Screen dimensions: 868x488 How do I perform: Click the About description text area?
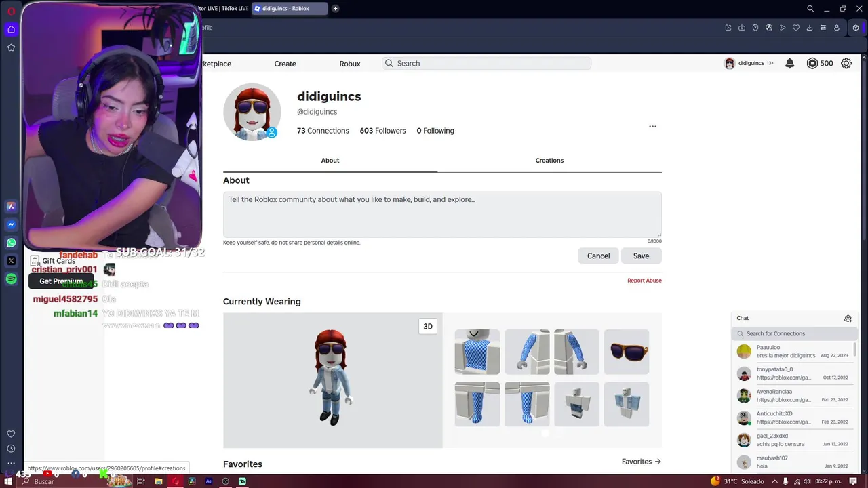click(x=442, y=214)
